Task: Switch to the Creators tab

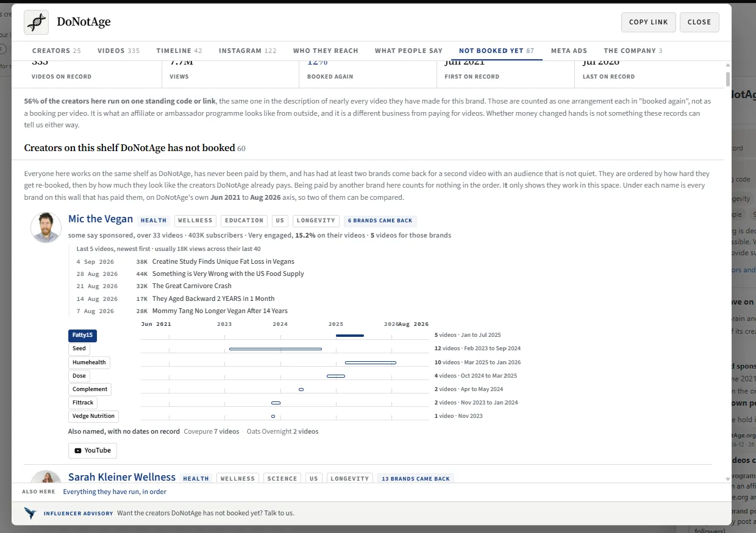Action: (57, 51)
